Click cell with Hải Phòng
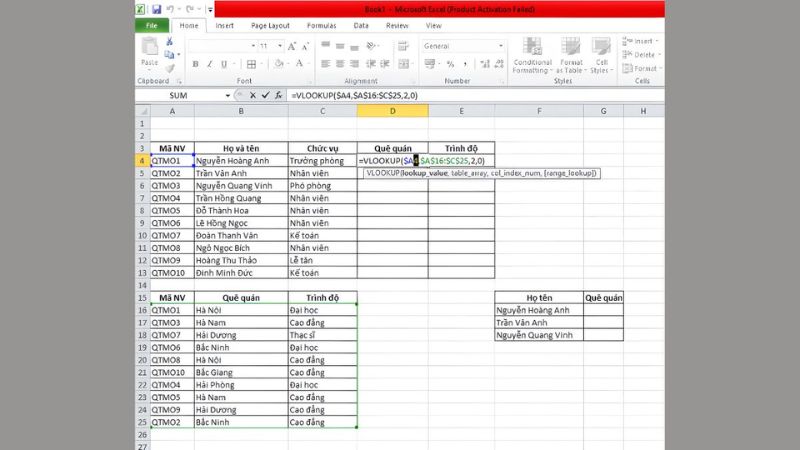 (241, 385)
